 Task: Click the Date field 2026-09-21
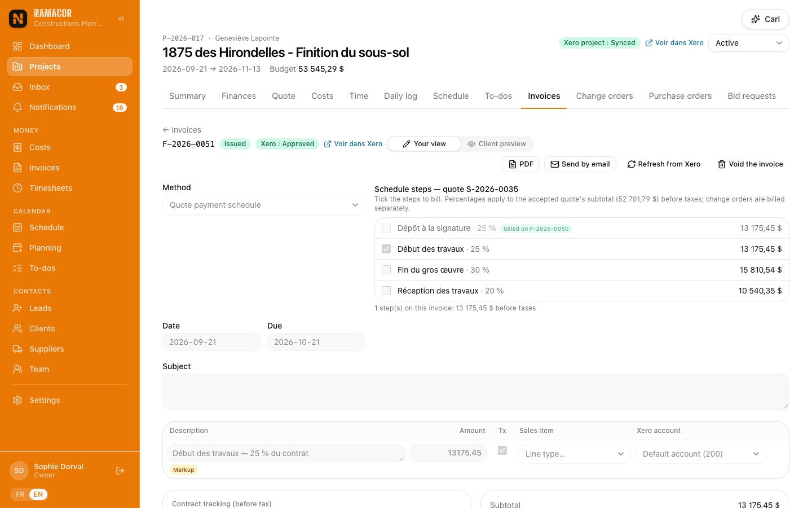coord(211,342)
